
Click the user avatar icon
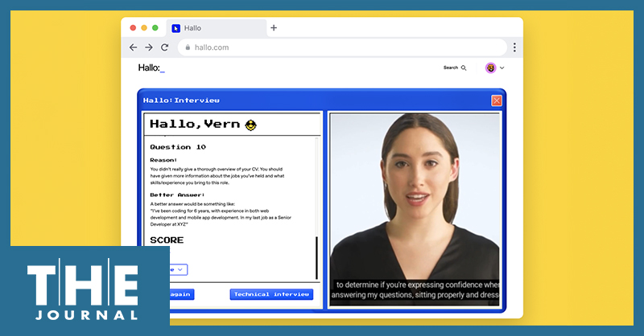(490, 68)
